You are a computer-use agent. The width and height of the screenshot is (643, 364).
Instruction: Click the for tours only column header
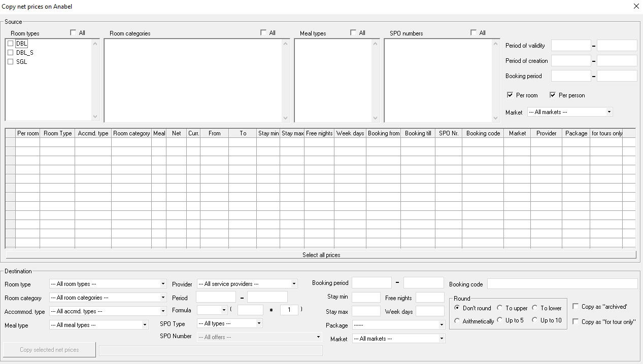pos(606,133)
